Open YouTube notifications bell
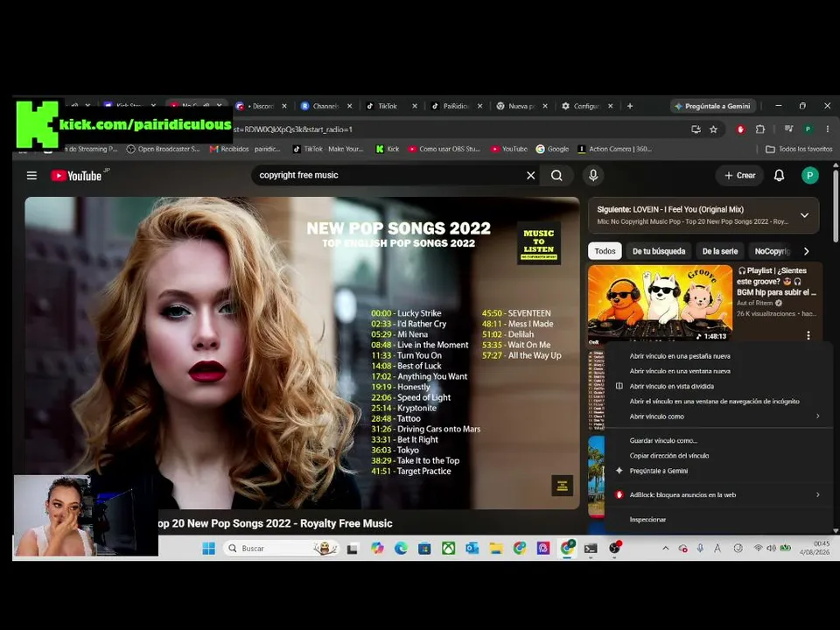The image size is (840, 630). tap(779, 176)
